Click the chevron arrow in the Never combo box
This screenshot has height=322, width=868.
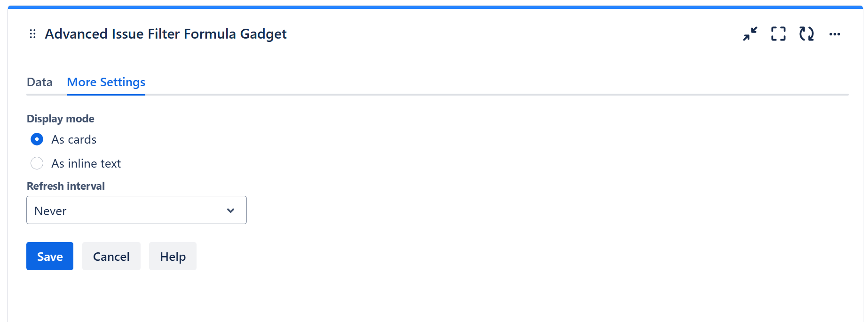tap(230, 210)
